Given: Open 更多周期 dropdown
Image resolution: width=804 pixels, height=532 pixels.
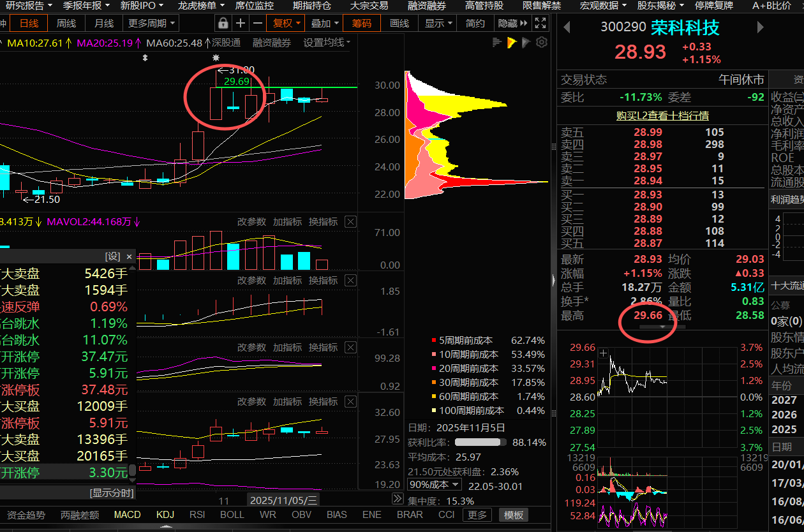Looking at the screenshot, I should point(152,23).
